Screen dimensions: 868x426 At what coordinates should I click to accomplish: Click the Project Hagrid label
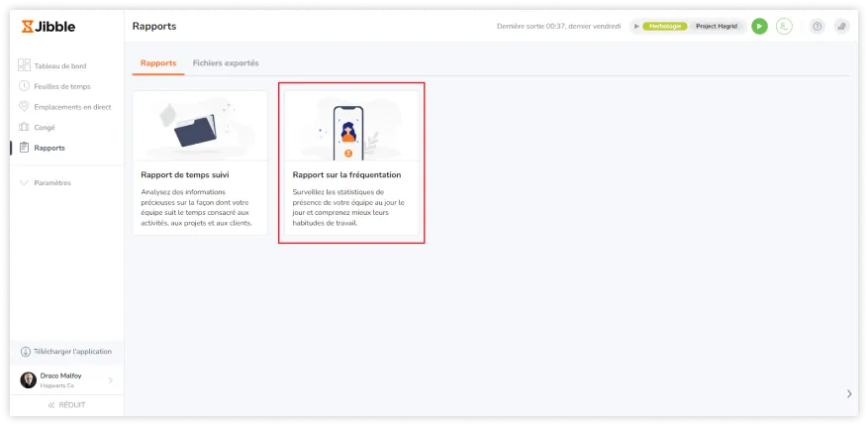pos(718,27)
